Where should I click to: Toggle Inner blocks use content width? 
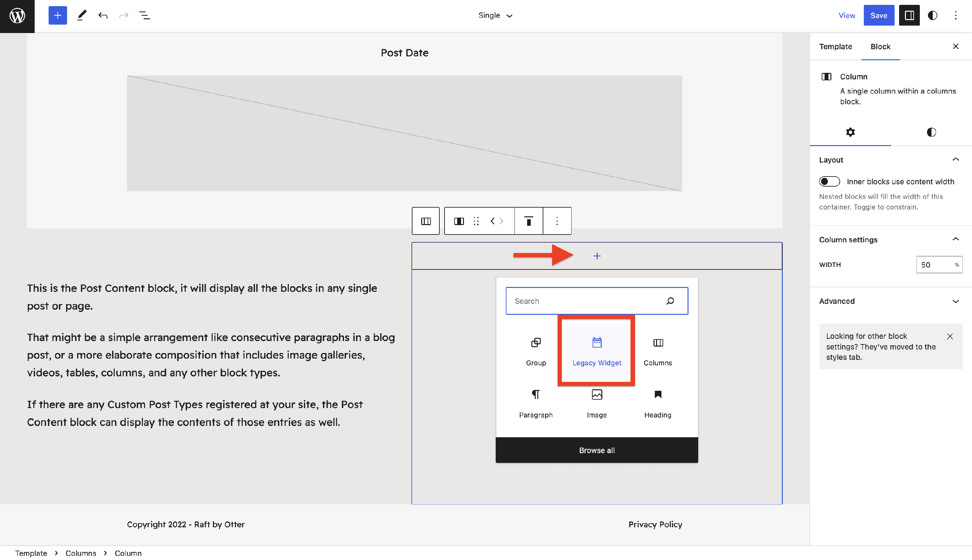point(829,181)
